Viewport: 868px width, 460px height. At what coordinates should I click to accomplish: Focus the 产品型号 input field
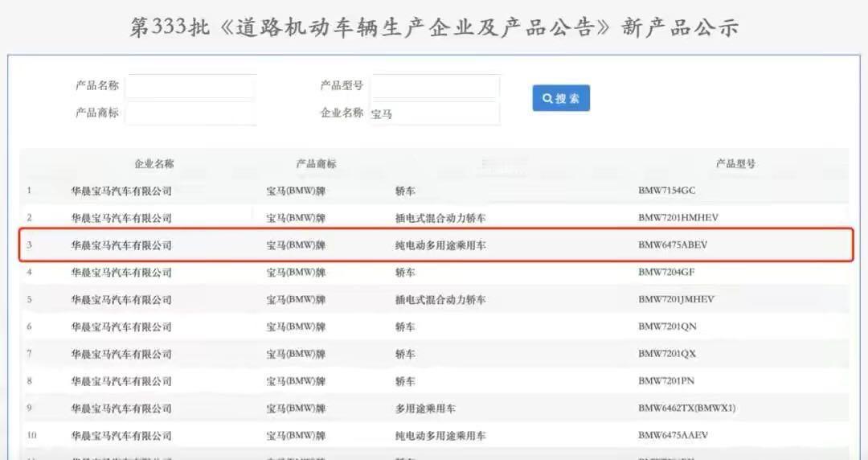click(x=436, y=86)
